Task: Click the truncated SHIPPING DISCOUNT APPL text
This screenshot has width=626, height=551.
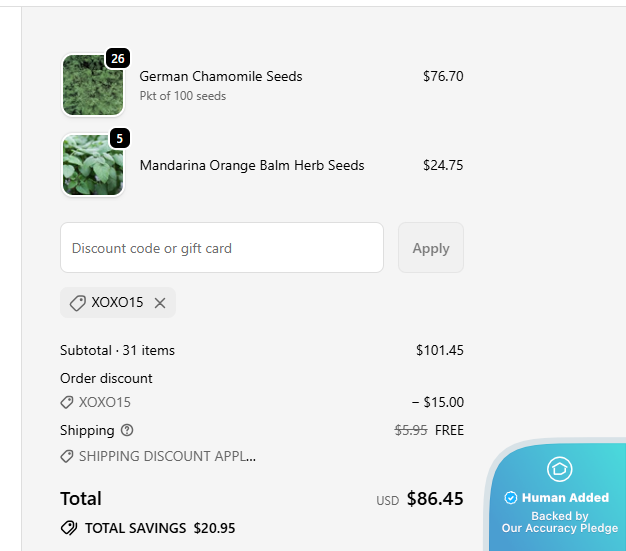Action: pos(167,456)
